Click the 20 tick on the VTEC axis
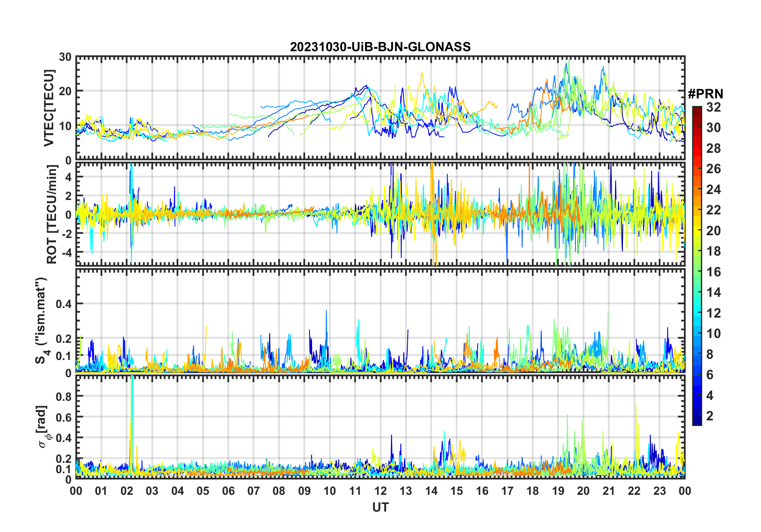Viewport: 761px width, 532px height. pos(65,91)
